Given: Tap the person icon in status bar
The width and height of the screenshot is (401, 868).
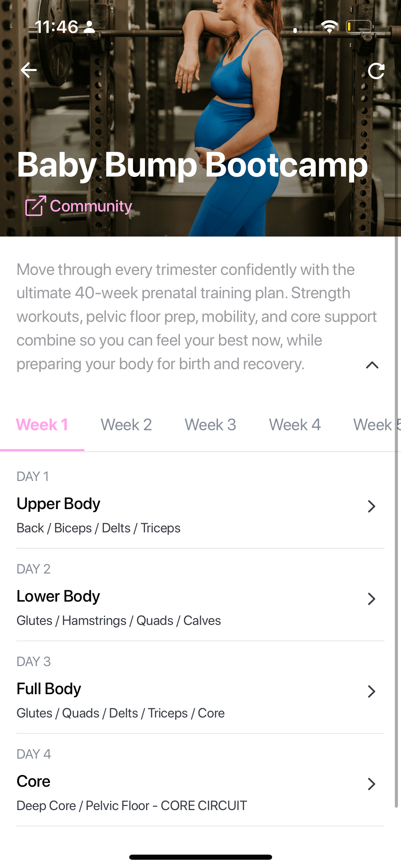Looking at the screenshot, I should 89,27.
